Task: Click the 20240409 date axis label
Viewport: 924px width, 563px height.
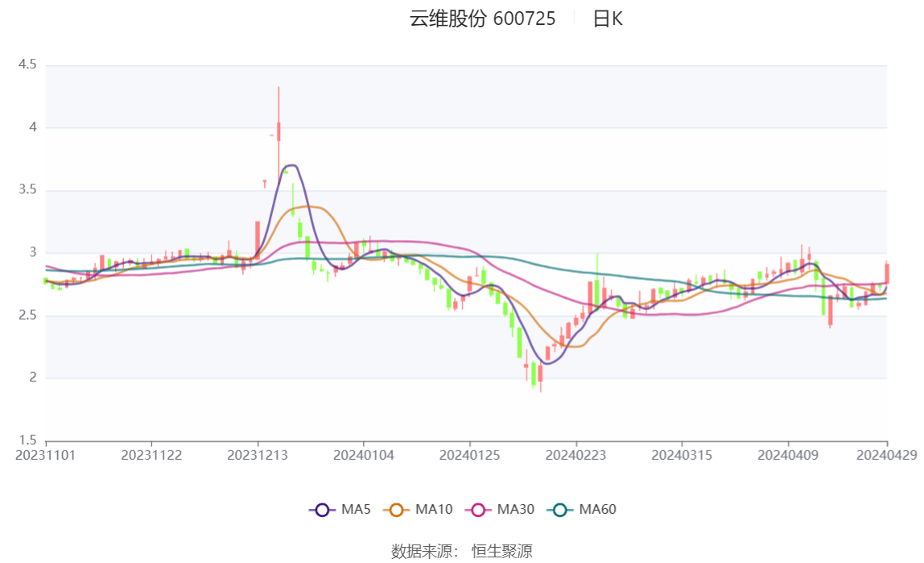Action: click(788, 455)
